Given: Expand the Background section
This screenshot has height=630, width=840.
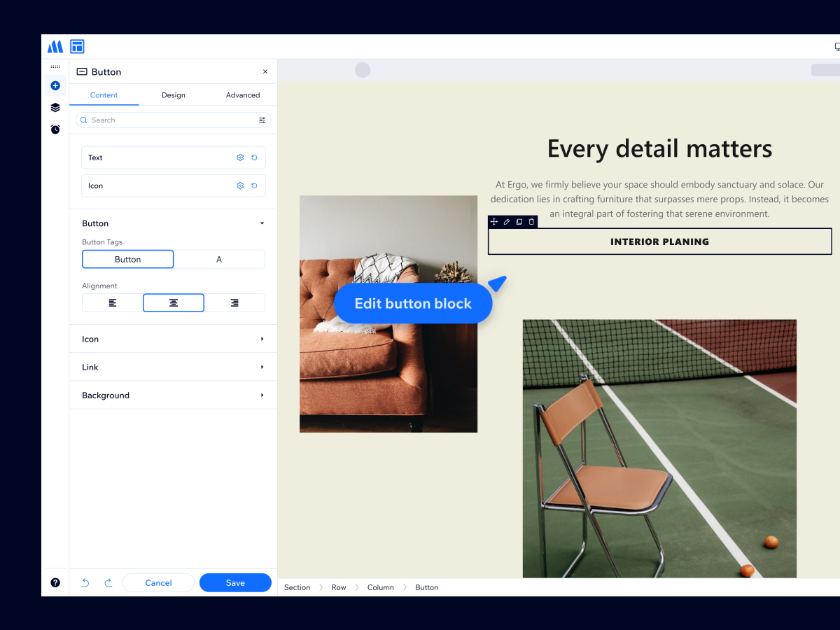Looking at the screenshot, I should pyautogui.click(x=172, y=395).
